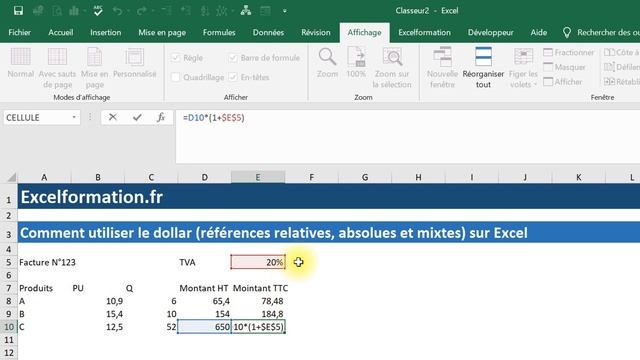Click the Save floppy disk icon
640x360 pixels.
click(x=18, y=11)
